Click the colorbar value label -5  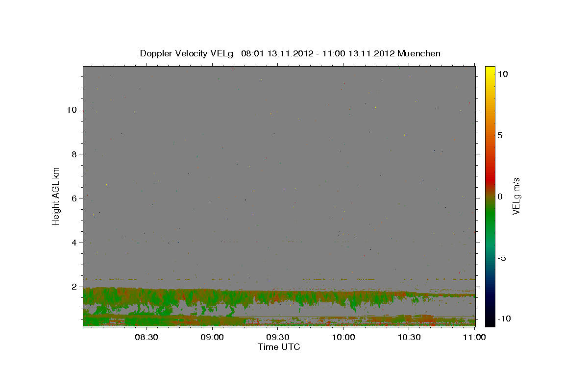(501, 258)
